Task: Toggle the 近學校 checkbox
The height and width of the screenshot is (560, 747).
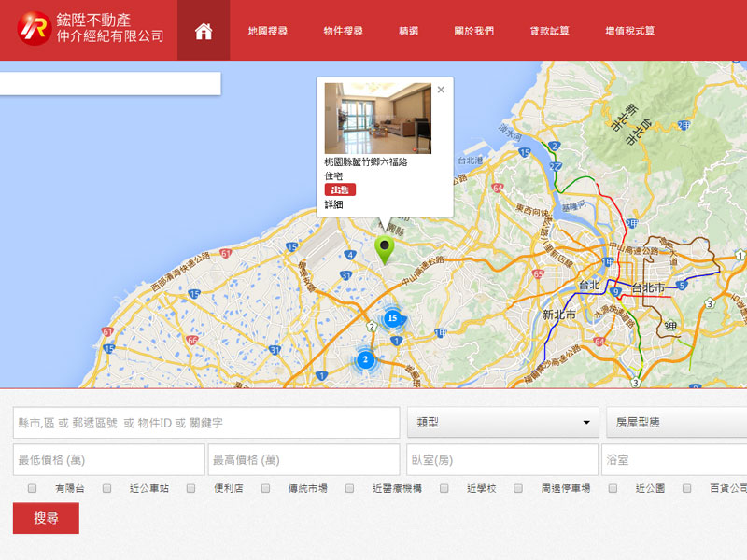Action: click(x=444, y=488)
